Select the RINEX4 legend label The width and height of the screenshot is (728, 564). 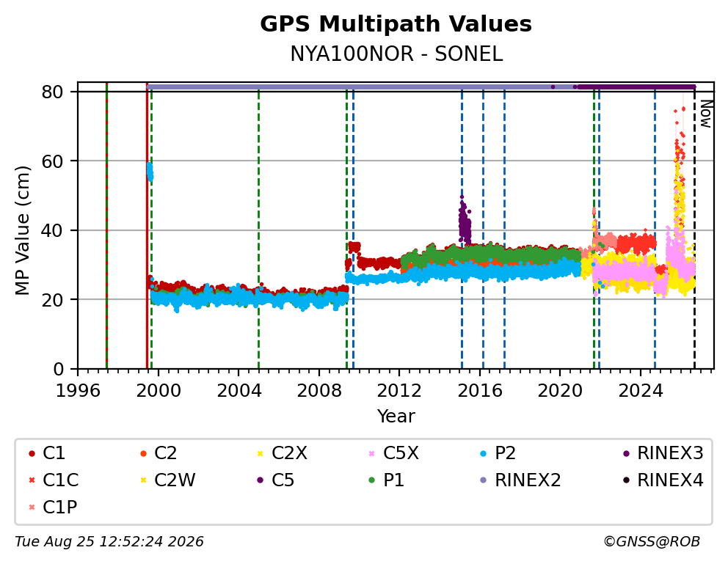point(671,480)
